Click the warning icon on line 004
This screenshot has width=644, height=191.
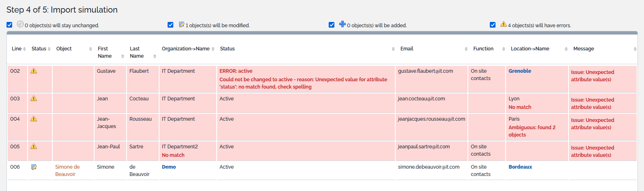coord(34,119)
